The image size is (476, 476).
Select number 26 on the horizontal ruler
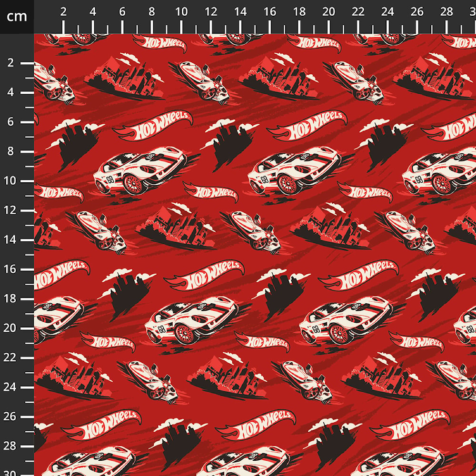coord(417,12)
